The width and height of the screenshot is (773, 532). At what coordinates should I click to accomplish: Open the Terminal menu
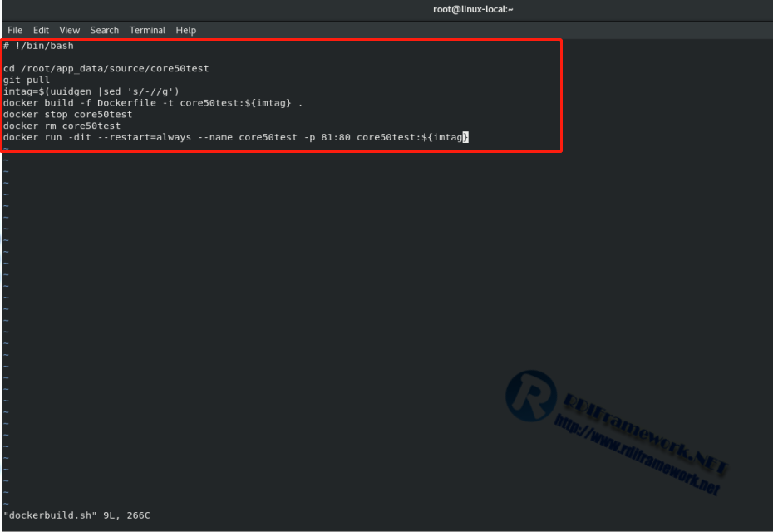(x=147, y=30)
